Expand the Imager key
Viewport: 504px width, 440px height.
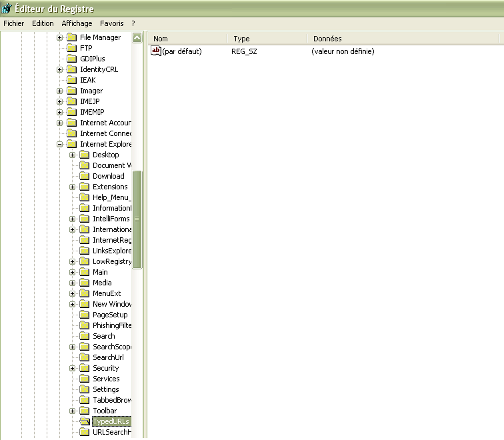click(x=59, y=91)
